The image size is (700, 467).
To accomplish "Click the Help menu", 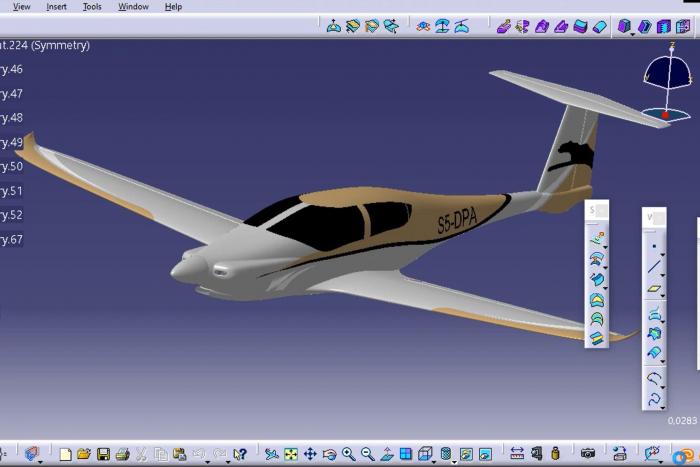I will pos(173,7).
